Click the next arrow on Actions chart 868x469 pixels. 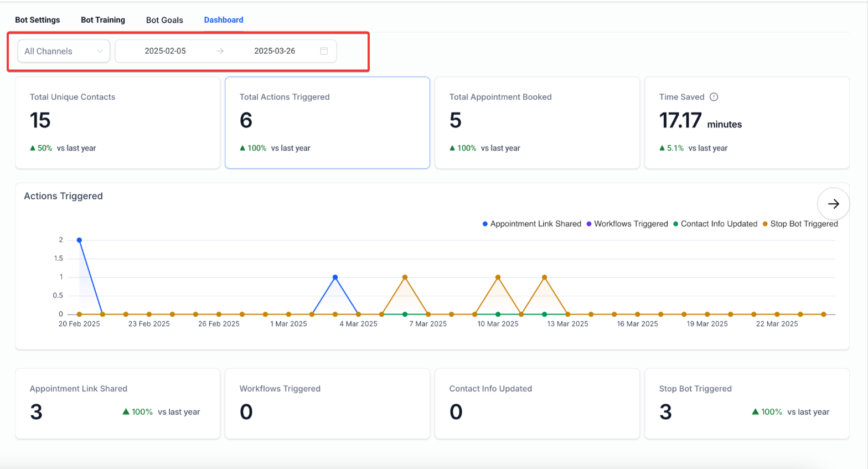pyautogui.click(x=833, y=204)
